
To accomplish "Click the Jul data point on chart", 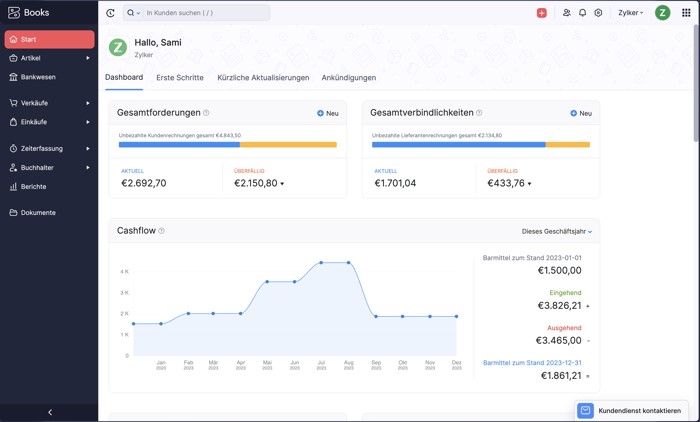I will 321,263.
